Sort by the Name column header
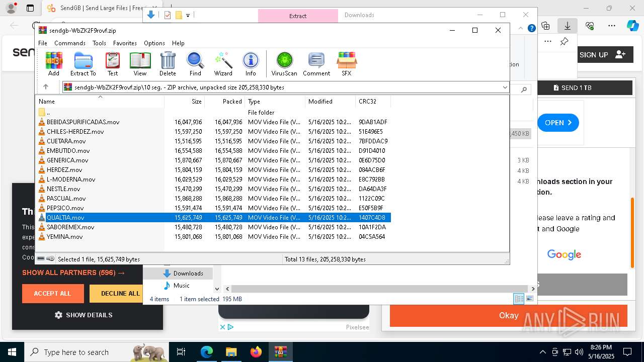The height and width of the screenshot is (362, 644). point(101,101)
